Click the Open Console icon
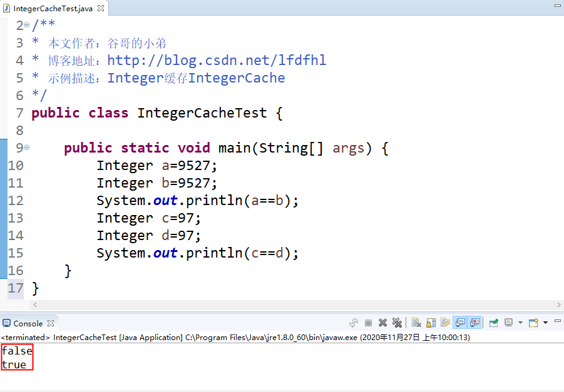 533,323
